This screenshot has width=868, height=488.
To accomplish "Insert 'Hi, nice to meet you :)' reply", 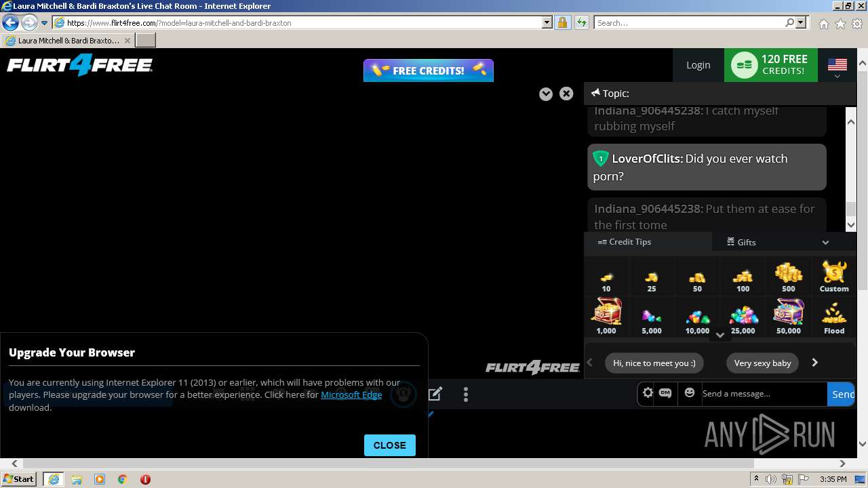I will [x=654, y=363].
